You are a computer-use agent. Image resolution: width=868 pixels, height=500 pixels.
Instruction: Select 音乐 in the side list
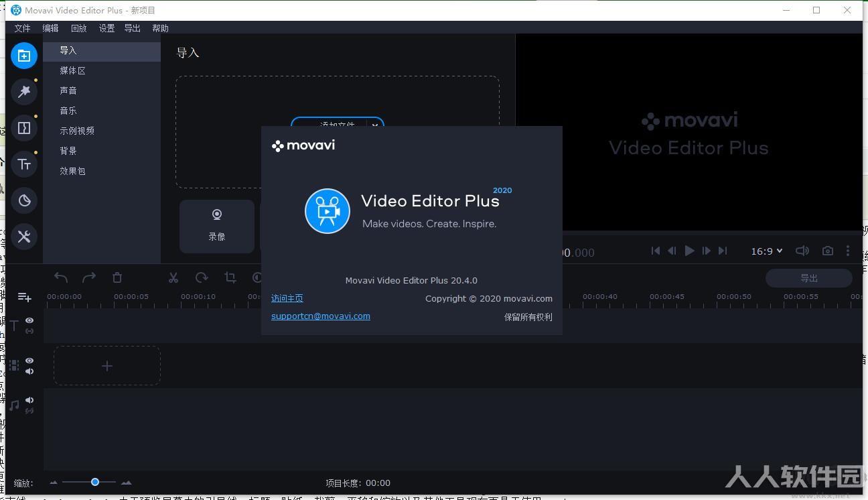click(x=102, y=111)
